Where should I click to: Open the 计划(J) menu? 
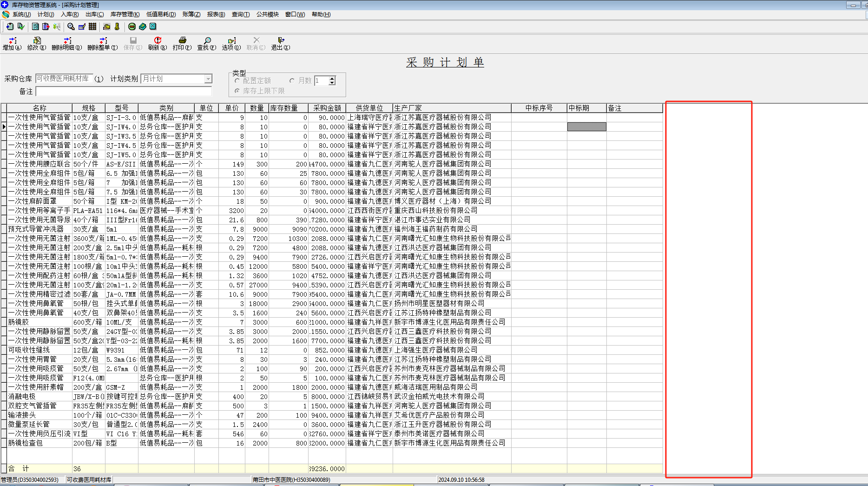pos(46,14)
